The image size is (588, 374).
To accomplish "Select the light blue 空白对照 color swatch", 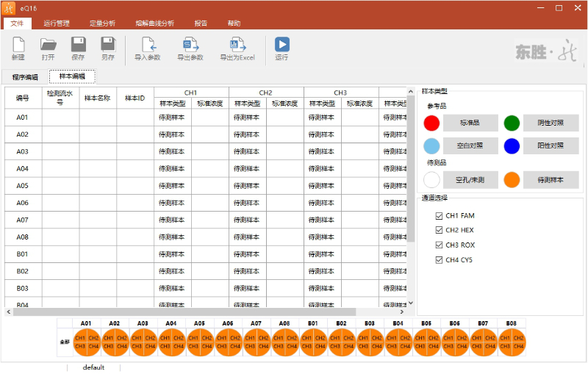I will pos(432,145).
